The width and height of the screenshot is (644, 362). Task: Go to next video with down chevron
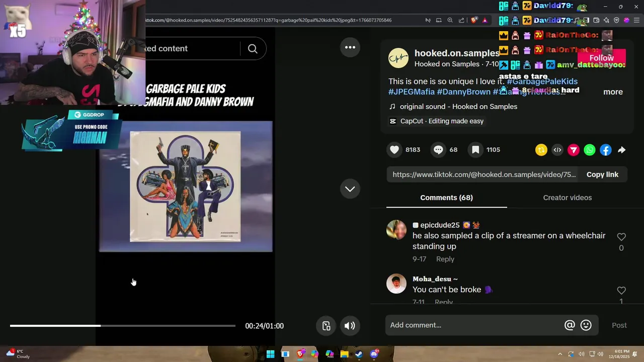pyautogui.click(x=350, y=189)
